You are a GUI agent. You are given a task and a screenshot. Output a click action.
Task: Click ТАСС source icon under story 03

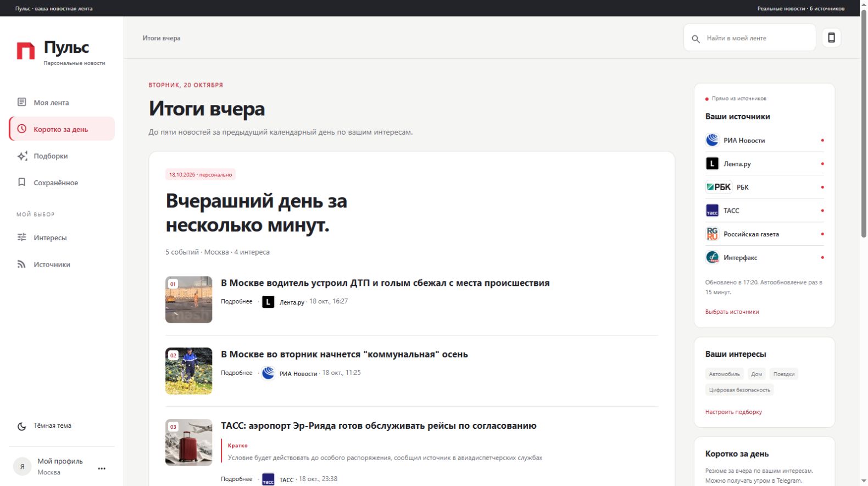[268, 479]
